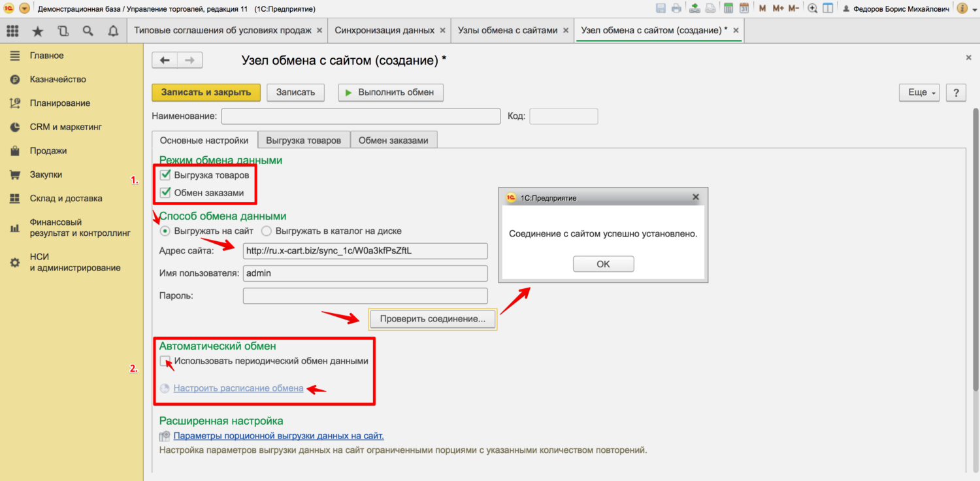Screen dimensions: 980x481
Task: Click into Имя пользователя field
Action: click(365, 273)
